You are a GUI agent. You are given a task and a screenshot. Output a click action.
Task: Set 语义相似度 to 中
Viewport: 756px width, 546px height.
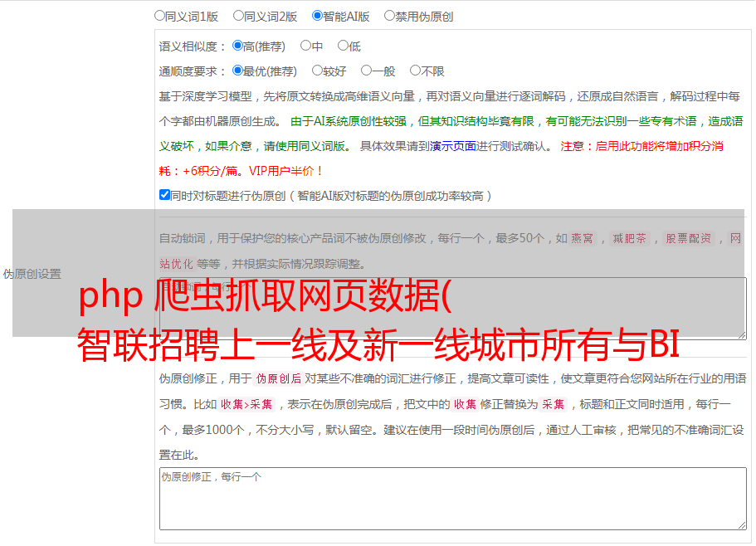click(305, 46)
